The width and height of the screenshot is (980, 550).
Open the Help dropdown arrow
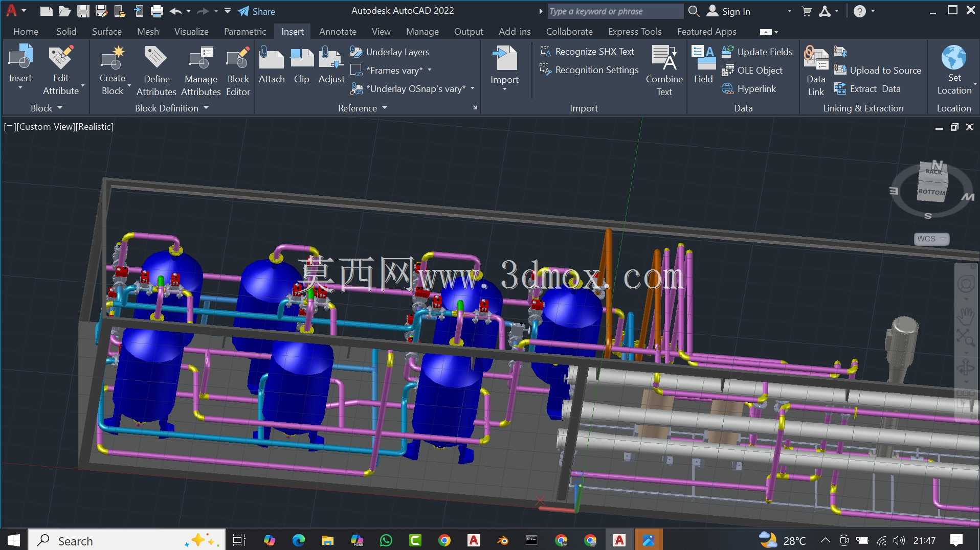point(873,11)
